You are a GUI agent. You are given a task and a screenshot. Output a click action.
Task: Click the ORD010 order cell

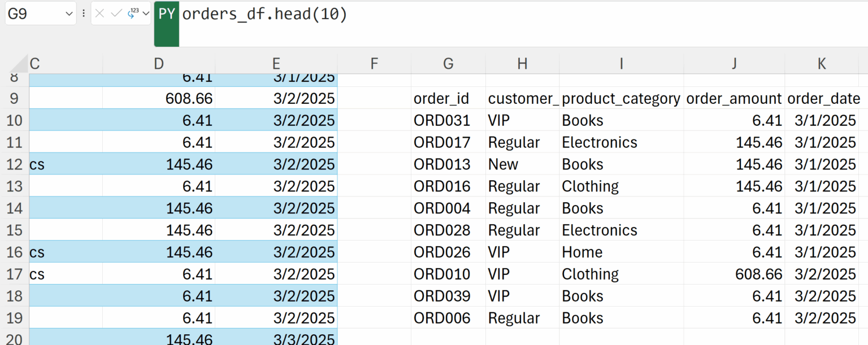pyautogui.click(x=442, y=274)
